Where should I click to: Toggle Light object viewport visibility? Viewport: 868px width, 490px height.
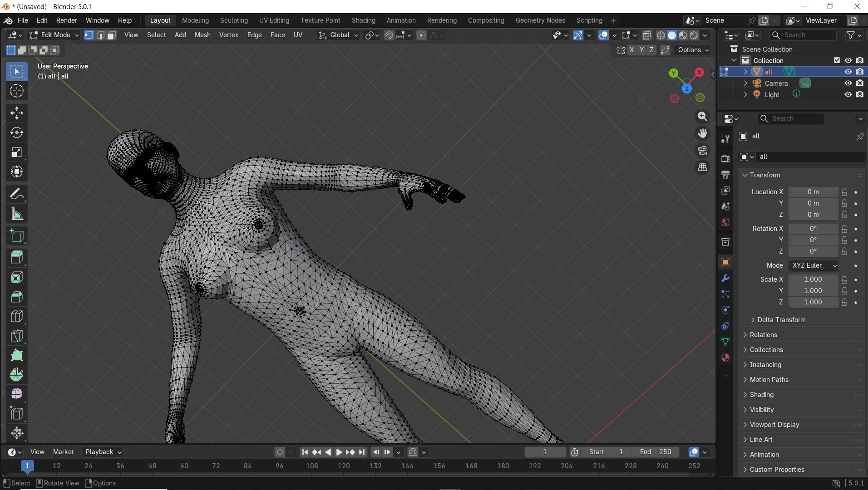pos(848,94)
